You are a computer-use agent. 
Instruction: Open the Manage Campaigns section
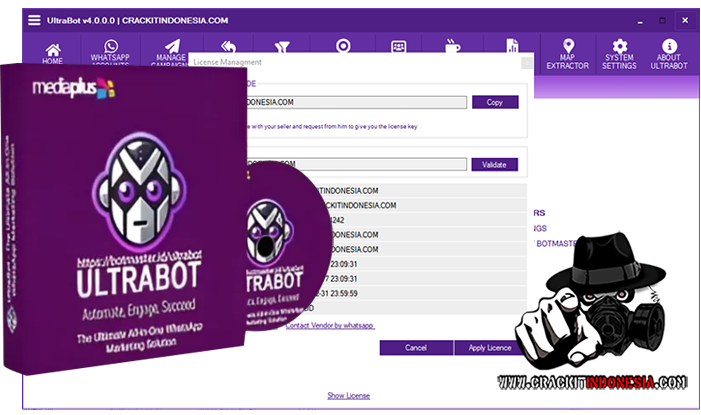coord(171,53)
